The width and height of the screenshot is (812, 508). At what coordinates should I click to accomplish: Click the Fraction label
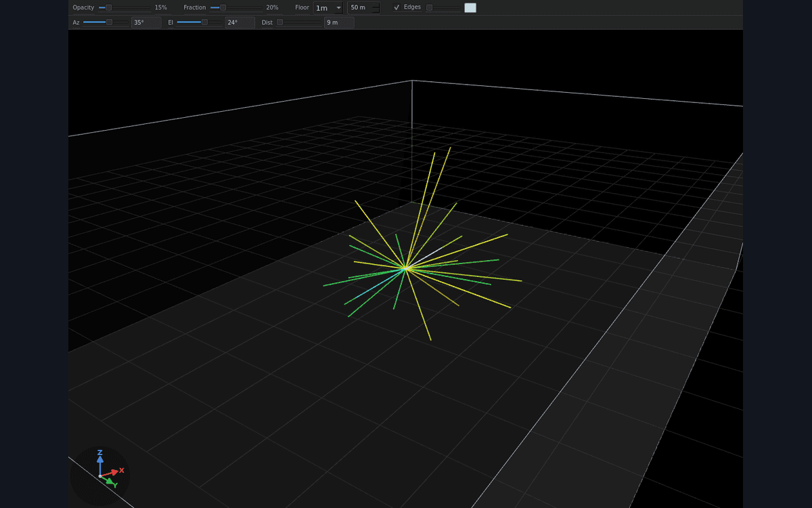tap(194, 7)
